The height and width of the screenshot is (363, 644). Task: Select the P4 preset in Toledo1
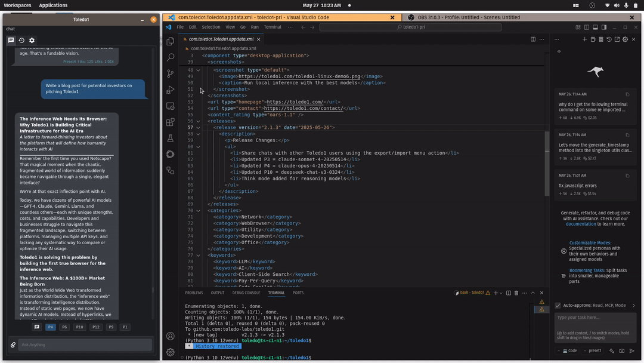click(x=50, y=327)
